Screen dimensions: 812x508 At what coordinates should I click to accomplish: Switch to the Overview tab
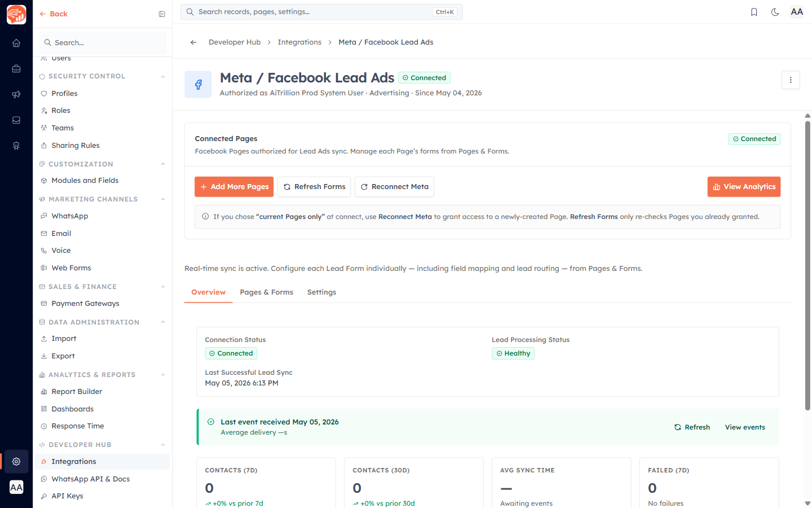coord(208,292)
